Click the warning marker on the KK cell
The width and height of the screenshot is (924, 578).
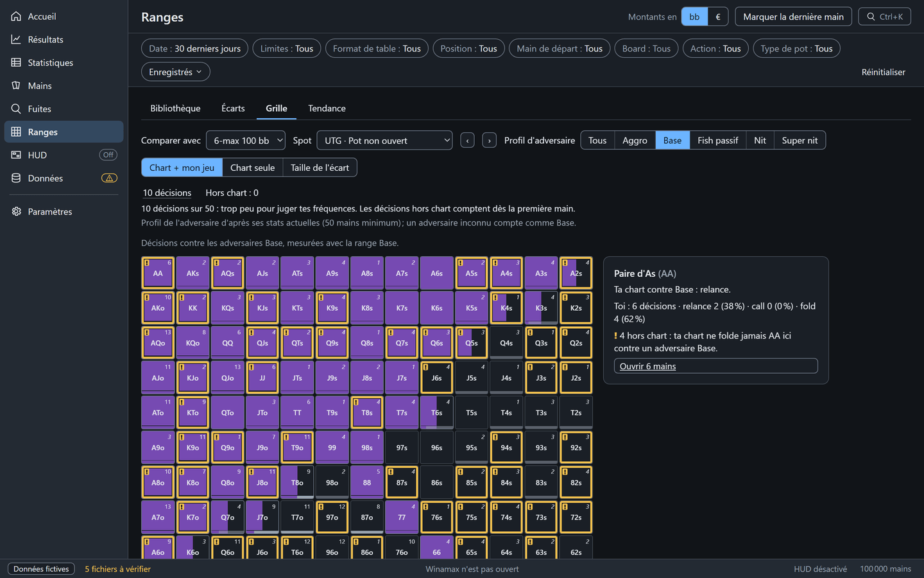point(182,297)
